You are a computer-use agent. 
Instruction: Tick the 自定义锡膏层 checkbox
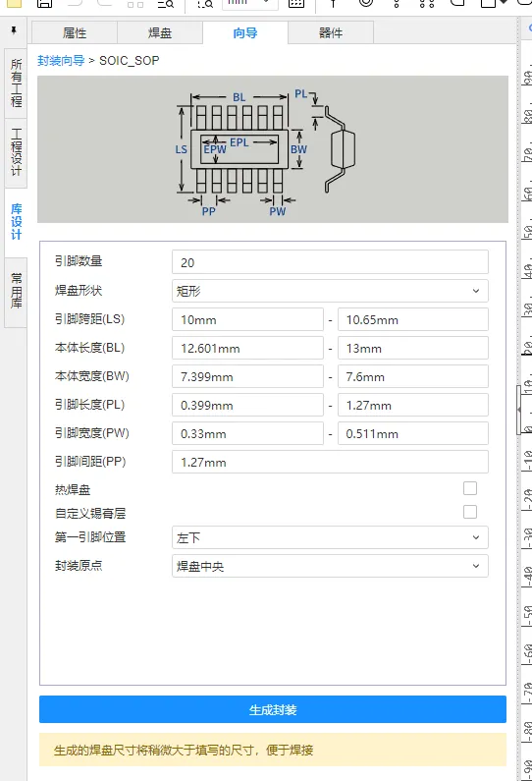[470, 512]
